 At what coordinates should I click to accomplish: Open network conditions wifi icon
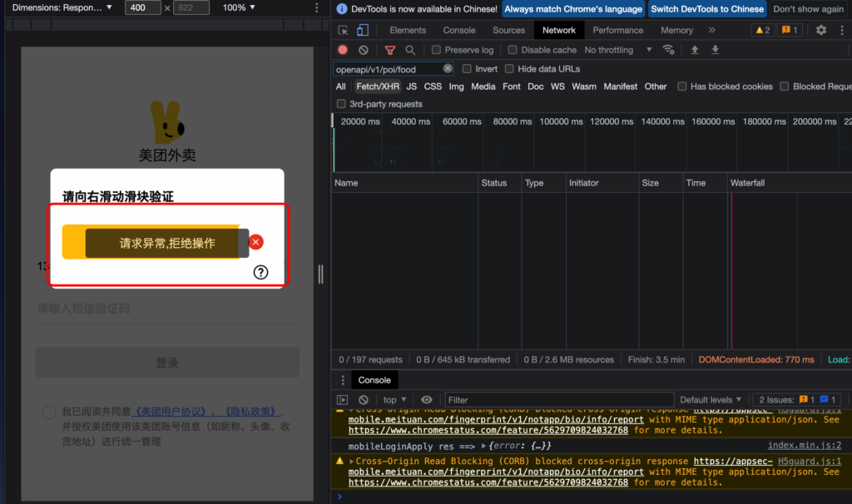click(x=668, y=50)
